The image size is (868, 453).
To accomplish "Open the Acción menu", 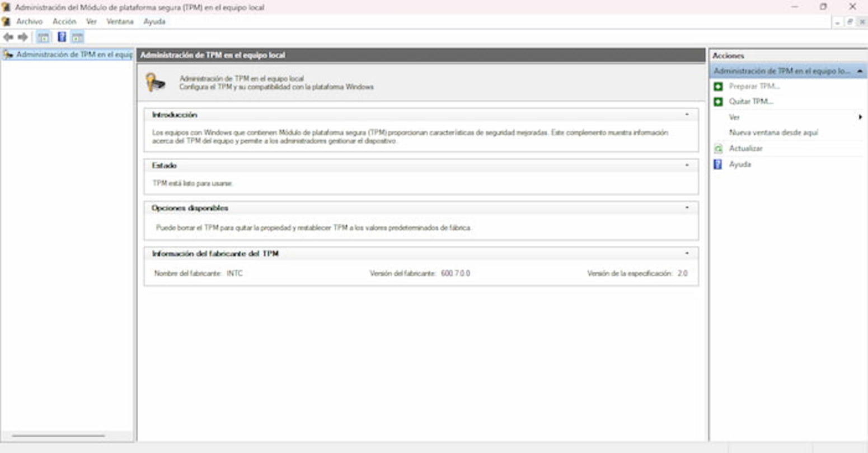I will point(64,21).
